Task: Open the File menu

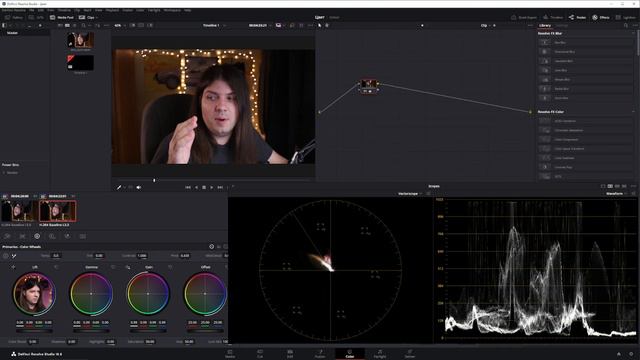Action: (x=31, y=10)
